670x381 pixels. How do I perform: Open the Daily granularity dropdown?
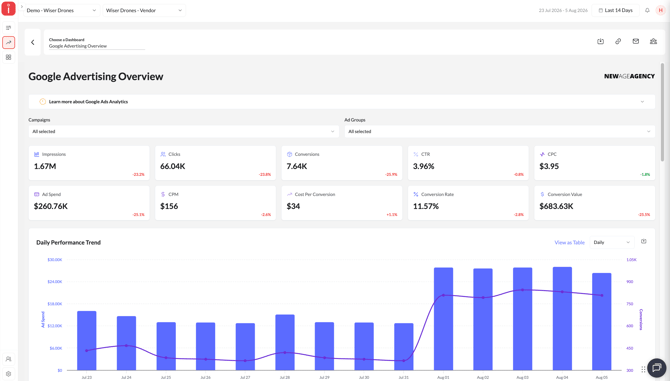(611, 242)
